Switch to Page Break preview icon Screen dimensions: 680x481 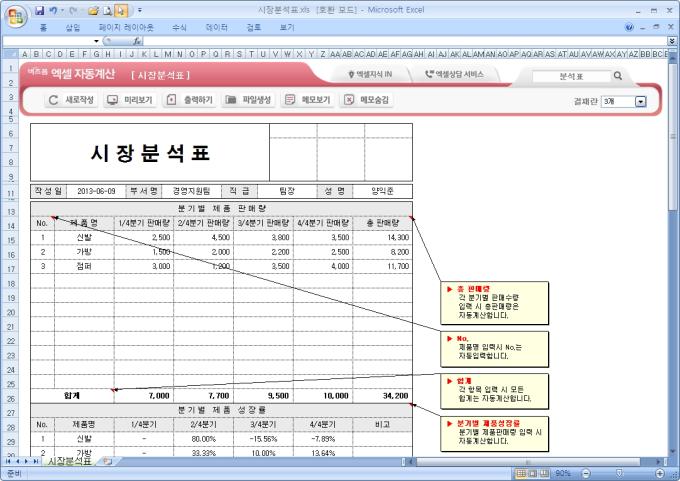point(544,473)
